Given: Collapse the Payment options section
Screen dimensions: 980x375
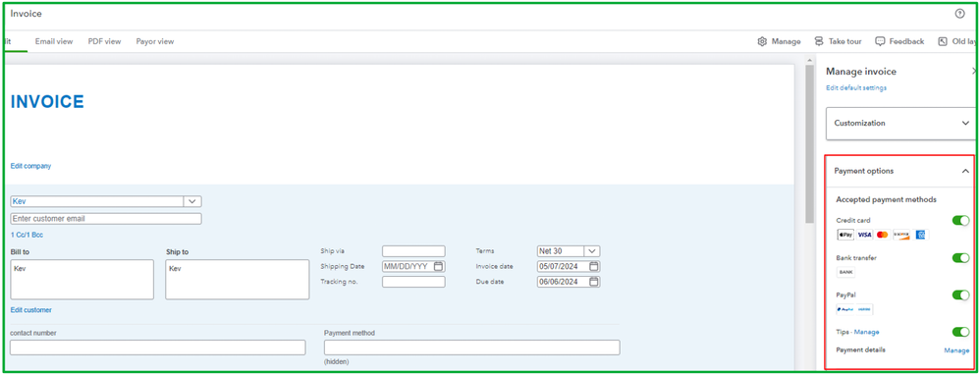Looking at the screenshot, I should [900, 171].
